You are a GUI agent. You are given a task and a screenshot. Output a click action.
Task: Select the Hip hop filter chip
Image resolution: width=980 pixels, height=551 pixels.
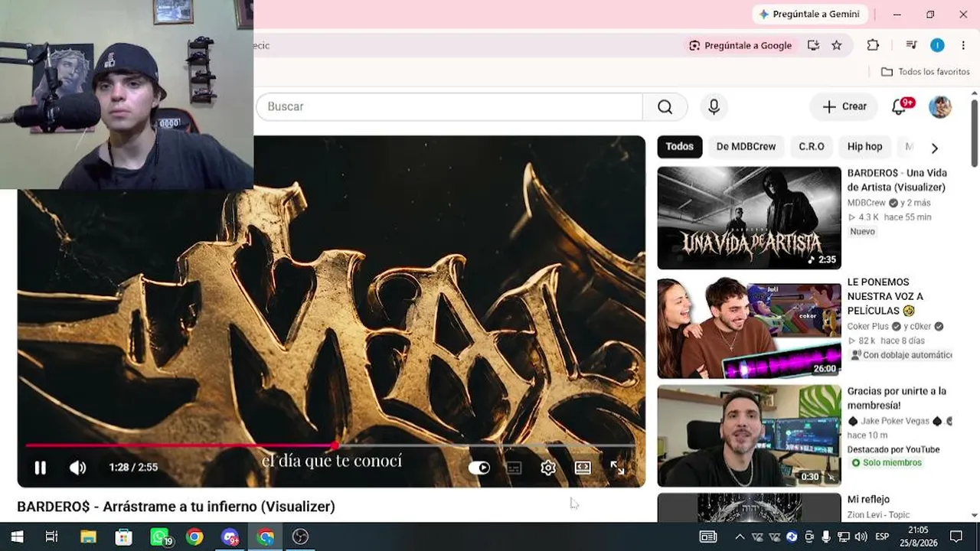pos(864,146)
